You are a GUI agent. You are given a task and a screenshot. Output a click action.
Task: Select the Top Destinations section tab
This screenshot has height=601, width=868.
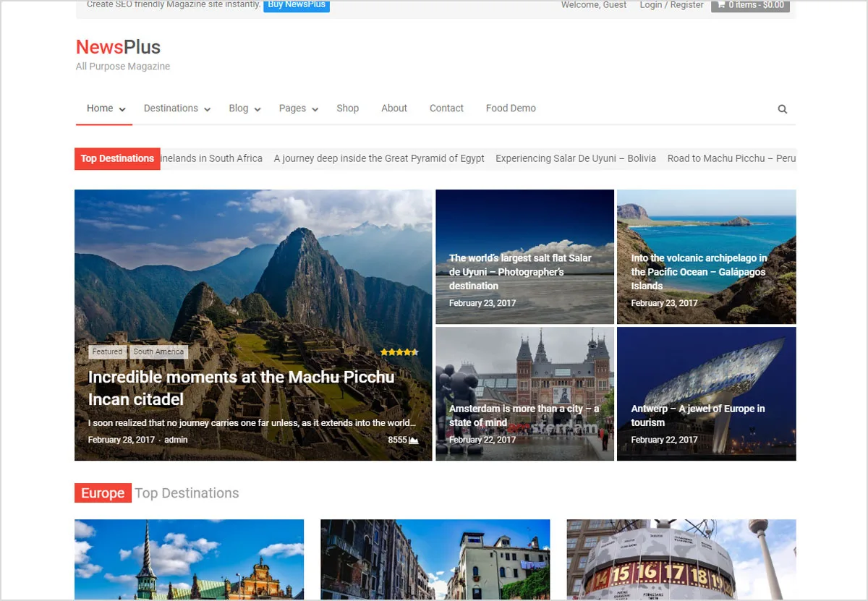point(187,493)
